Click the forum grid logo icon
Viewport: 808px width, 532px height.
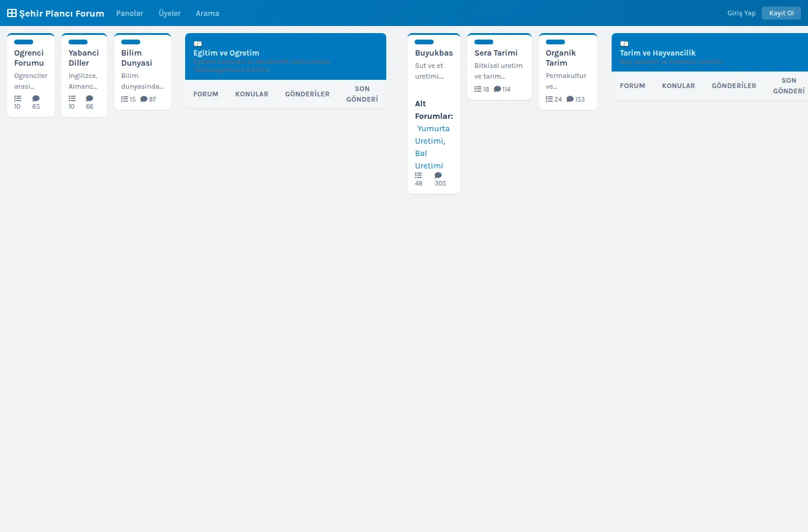point(12,13)
